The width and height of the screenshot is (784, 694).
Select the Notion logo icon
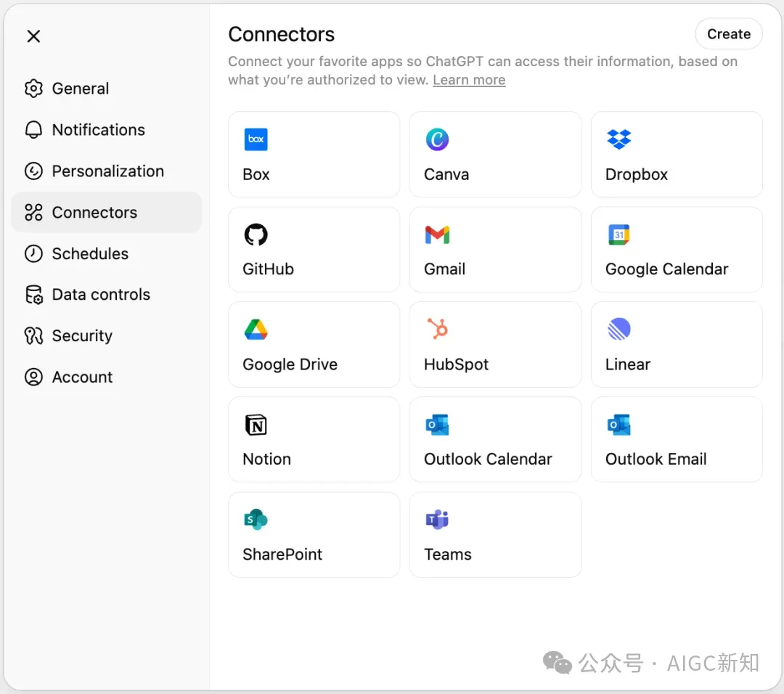click(256, 425)
